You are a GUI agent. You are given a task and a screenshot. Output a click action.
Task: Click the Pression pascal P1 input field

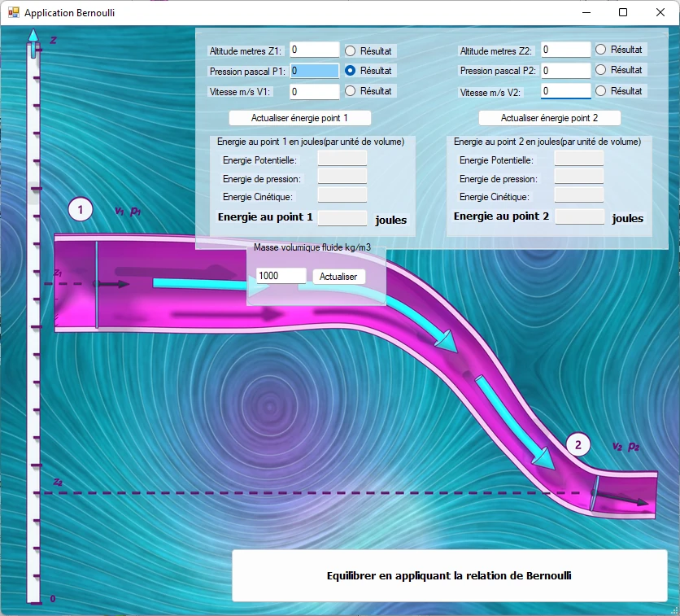(x=315, y=71)
